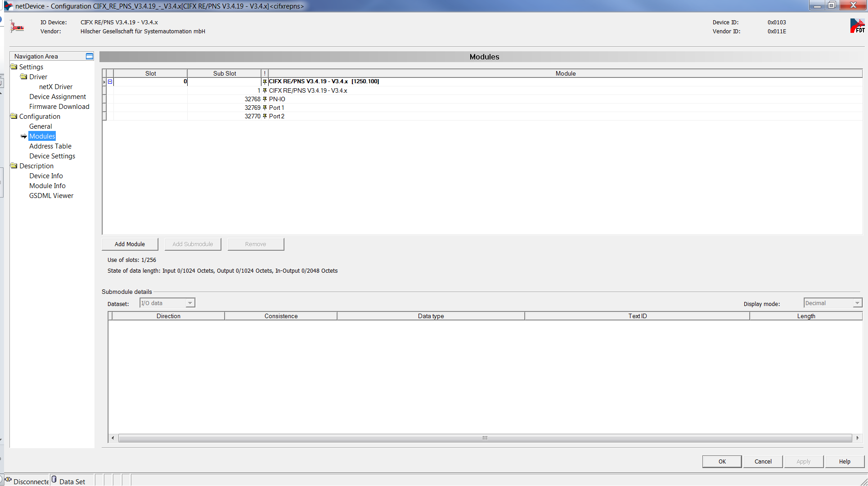This screenshot has width=868, height=486.
Task: Click the submodule details horizontal scrollbar thumb
Action: pos(485,438)
